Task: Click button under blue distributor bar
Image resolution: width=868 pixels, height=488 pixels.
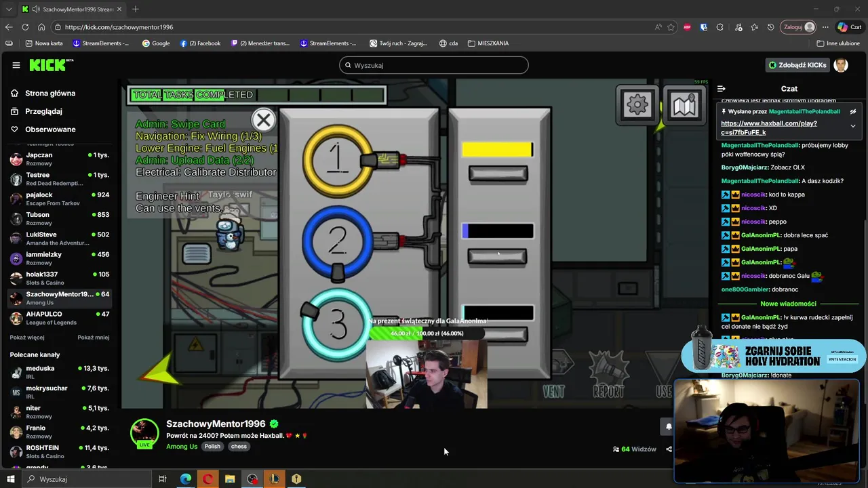Action: pos(497,257)
